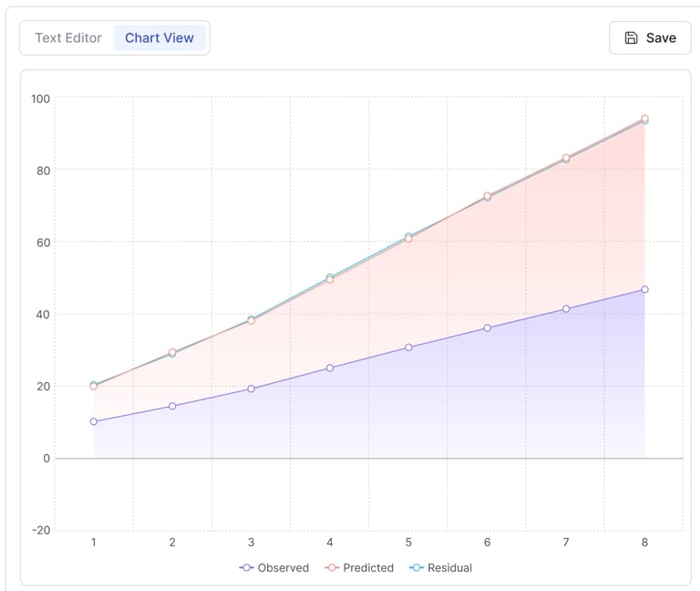Hide the Predicted series via legend label
Viewport: 700px width, 591px height.
point(368,567)
